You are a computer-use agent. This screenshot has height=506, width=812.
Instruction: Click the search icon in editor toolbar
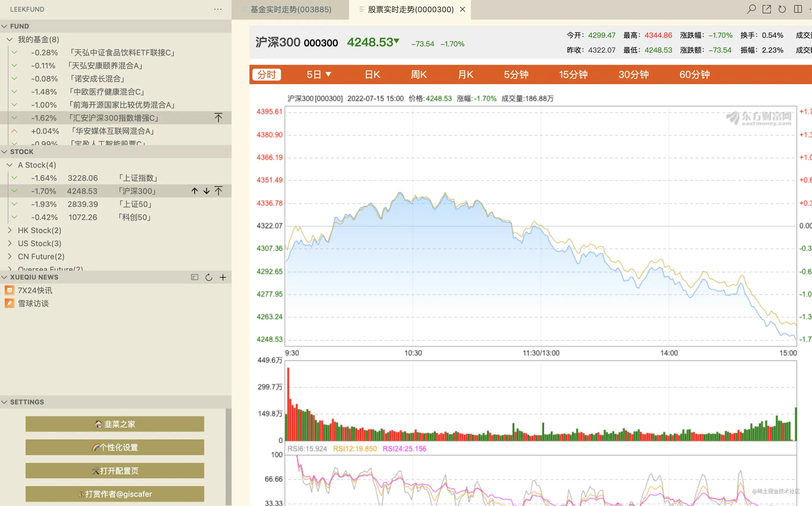click(751, 9)
